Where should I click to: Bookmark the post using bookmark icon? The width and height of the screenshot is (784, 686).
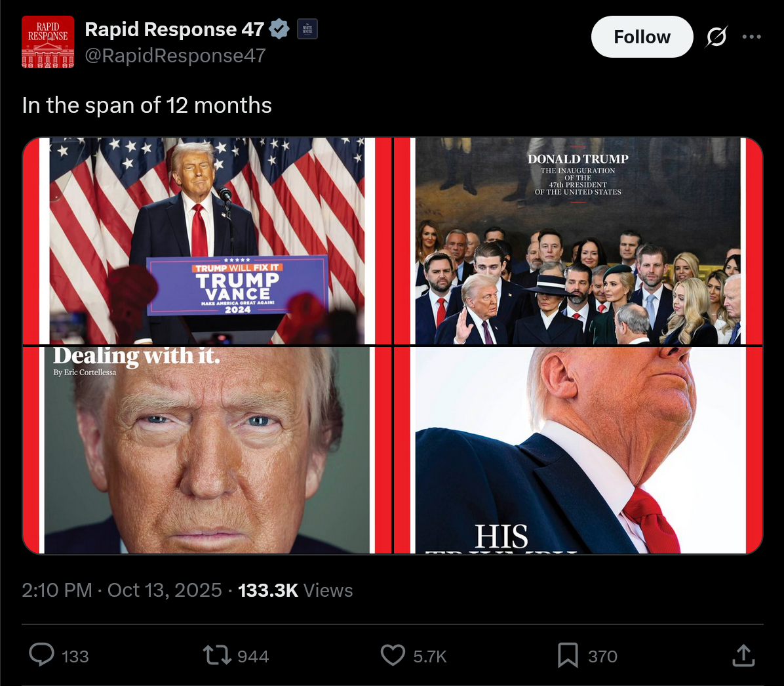568,655
